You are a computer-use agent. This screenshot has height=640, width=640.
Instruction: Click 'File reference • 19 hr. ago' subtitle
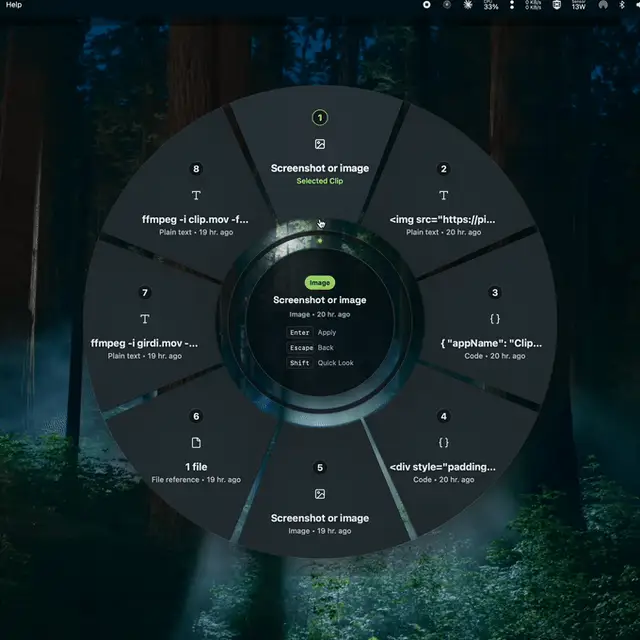(x=196, y=479)
